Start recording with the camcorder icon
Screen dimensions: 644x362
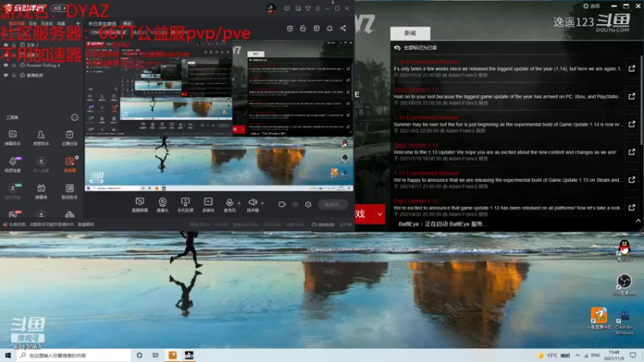pyautogui.click(x=282, y=204)
